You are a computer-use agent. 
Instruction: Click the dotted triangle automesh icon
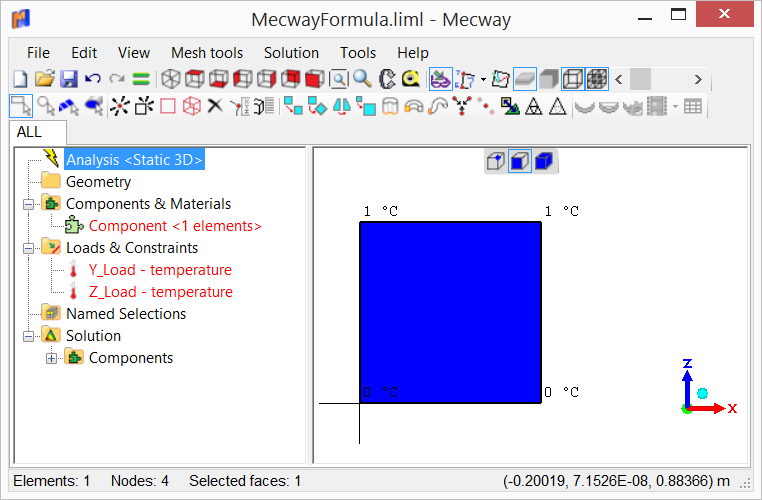pyautogui.click(x=557, y=106)
